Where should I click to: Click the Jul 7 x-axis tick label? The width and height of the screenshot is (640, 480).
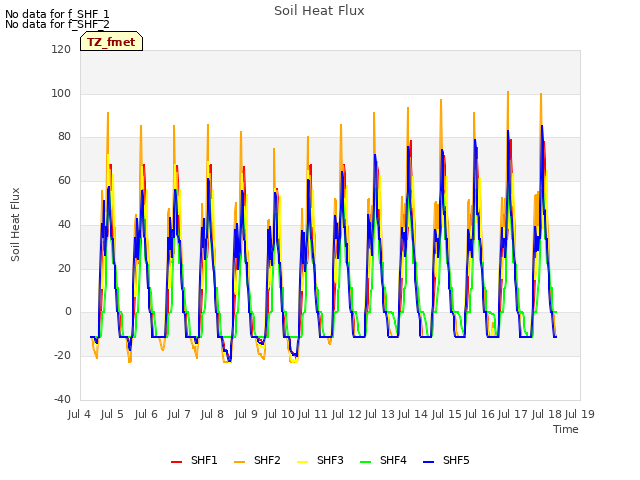tap(179, 414)
